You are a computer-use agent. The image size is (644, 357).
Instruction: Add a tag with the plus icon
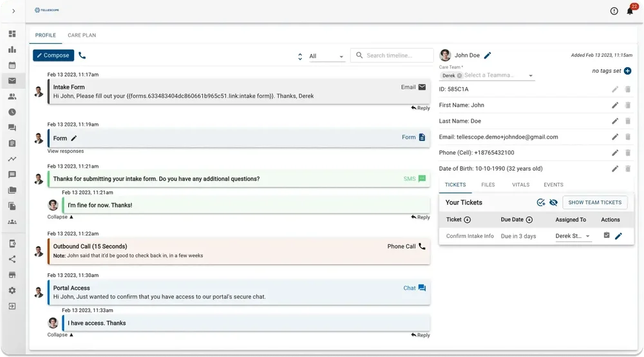627,71
